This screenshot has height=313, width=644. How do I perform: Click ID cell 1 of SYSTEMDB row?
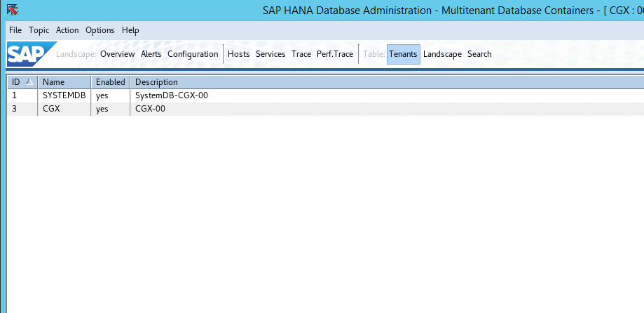point(22,95)
